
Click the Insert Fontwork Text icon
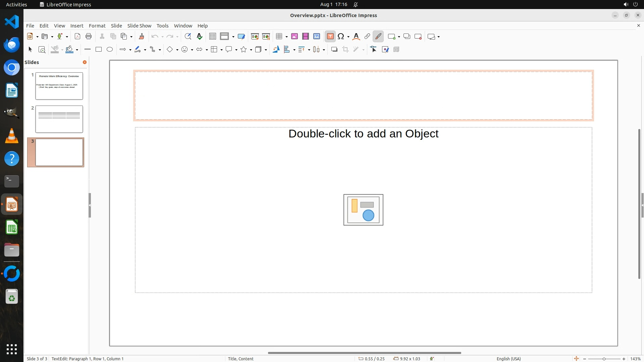[356, 37]
